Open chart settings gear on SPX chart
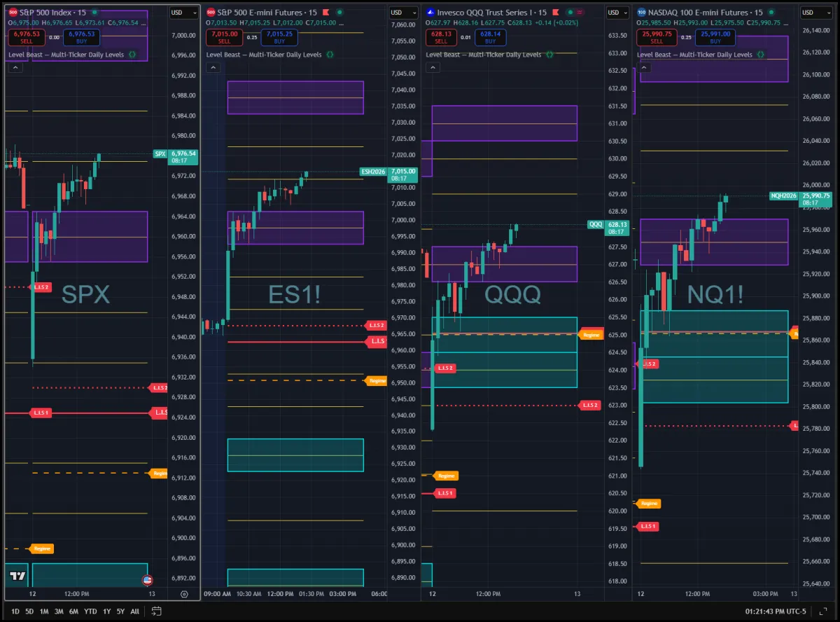 click(184, 594)
